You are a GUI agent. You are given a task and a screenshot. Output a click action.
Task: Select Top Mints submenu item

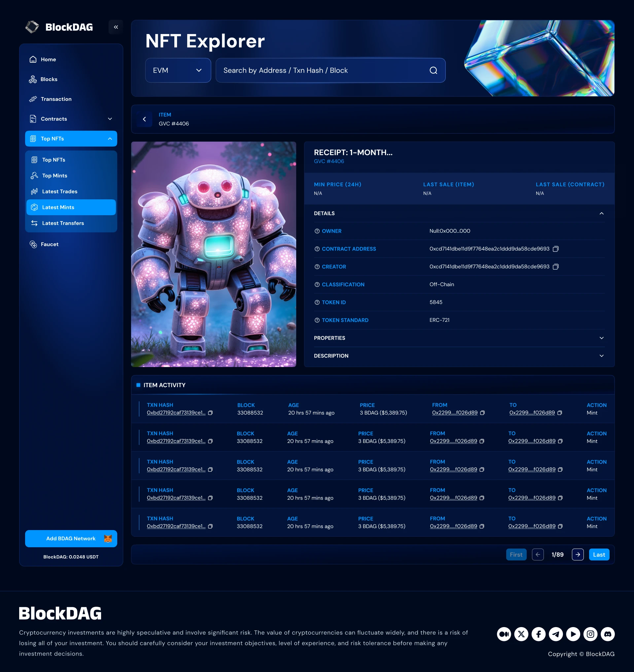click(x=71, y=176)
